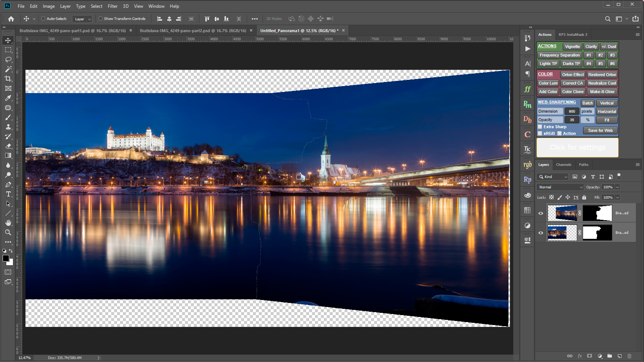Open the rgb panel icon
The image size is (644, 362).
click(528, 165)
